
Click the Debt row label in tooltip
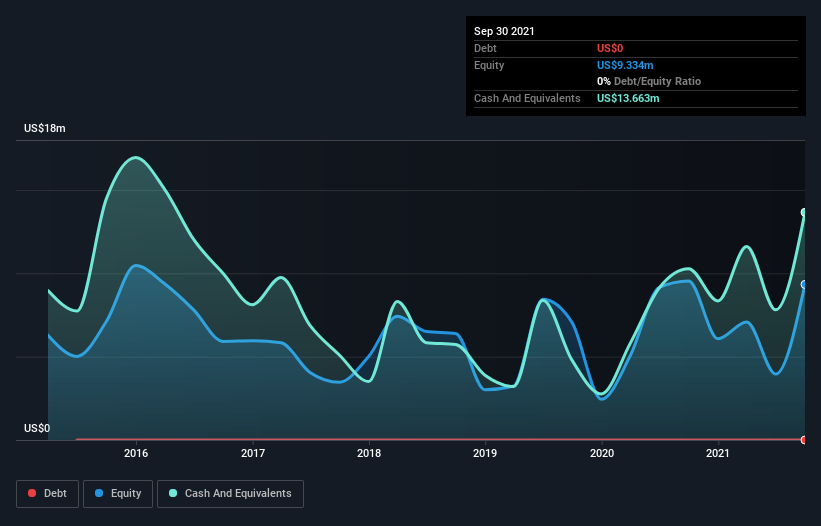[x=485, y=48]
